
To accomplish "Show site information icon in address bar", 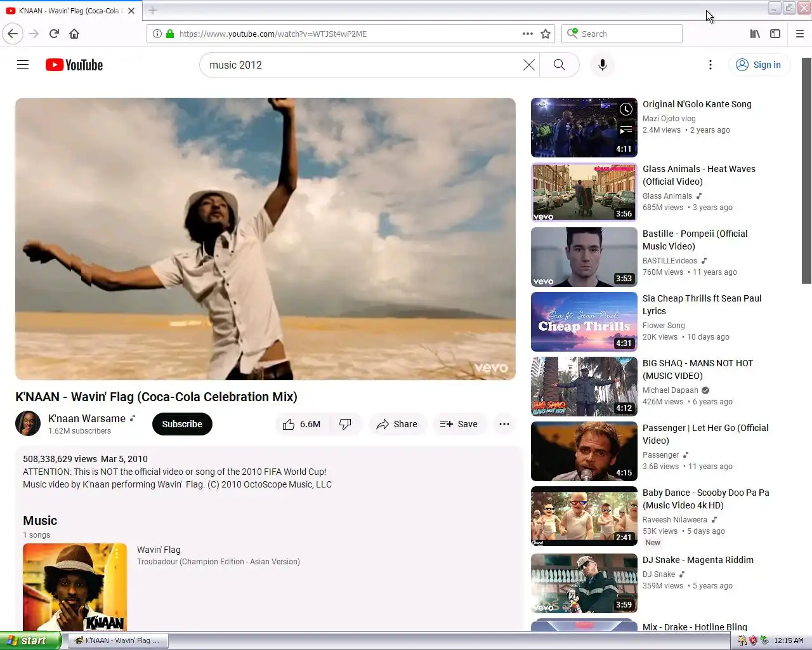I will [157, 34].
